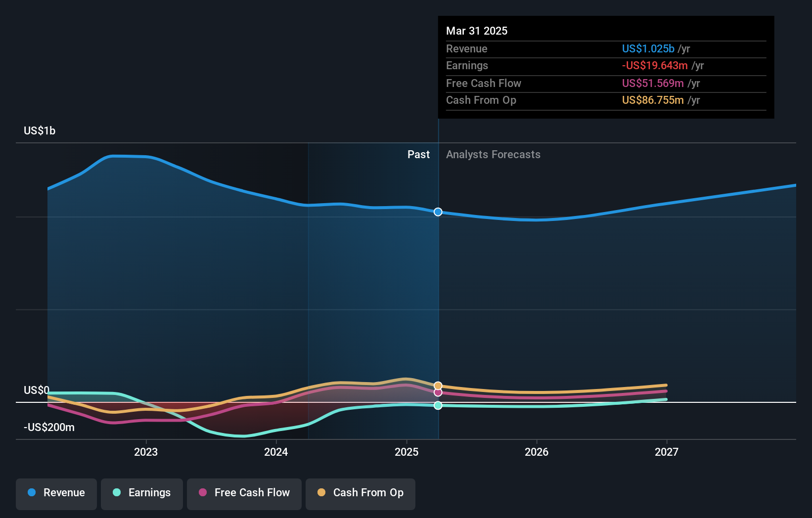Toggle the Revenue legend button
Image resolution: width=812 pixels, height=518 pixels.
click(x=56, y=494)
